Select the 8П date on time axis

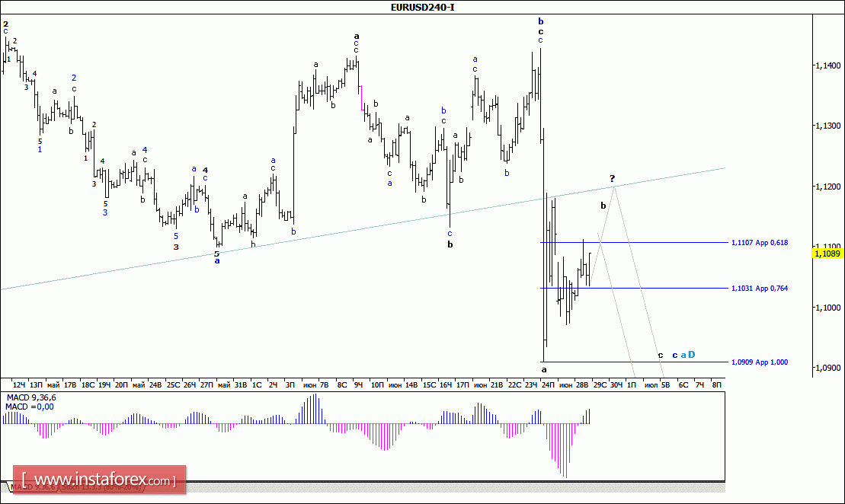716,384
